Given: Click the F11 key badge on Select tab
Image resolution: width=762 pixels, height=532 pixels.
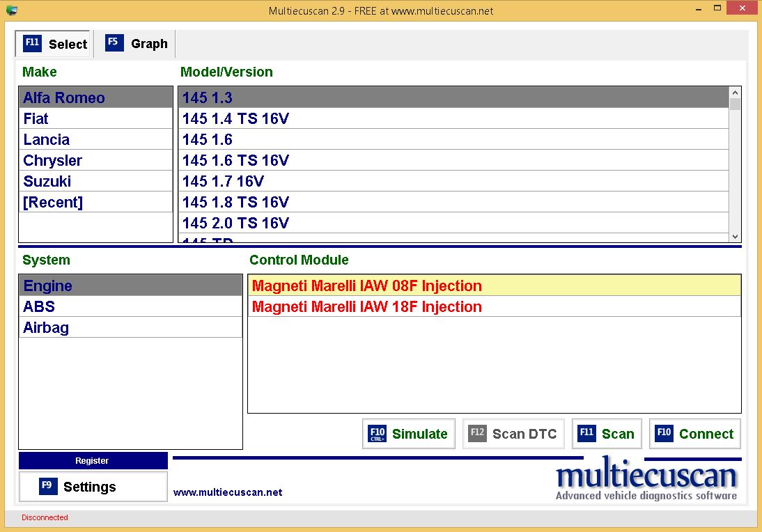Looking at the screenshot, I should coord(31,42).
